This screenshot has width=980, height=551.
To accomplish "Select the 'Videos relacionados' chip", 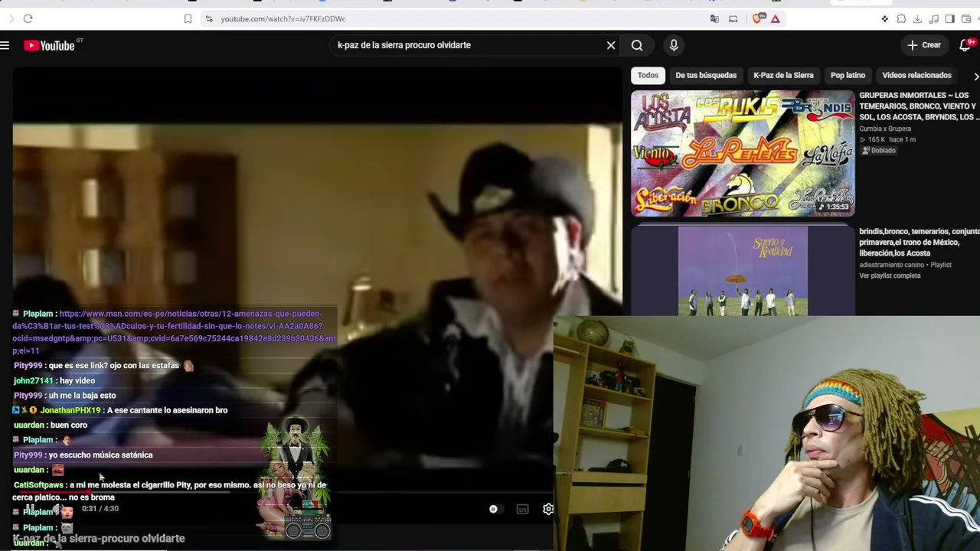I will click(916, 75).
